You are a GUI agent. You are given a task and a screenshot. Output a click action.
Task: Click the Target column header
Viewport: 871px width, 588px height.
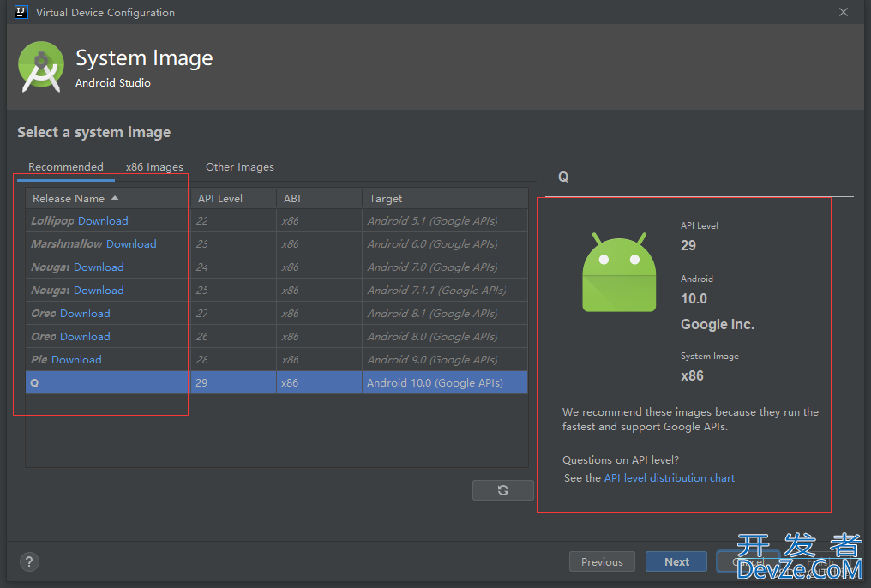pyautogui.click(x=445, y=199)
